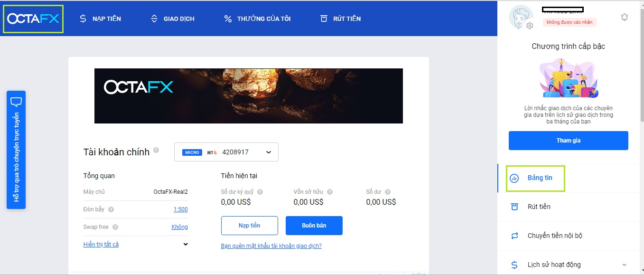Click the help icon next to Số dư
The width and height of the screenshot is (644, 275).
[388, 192]
